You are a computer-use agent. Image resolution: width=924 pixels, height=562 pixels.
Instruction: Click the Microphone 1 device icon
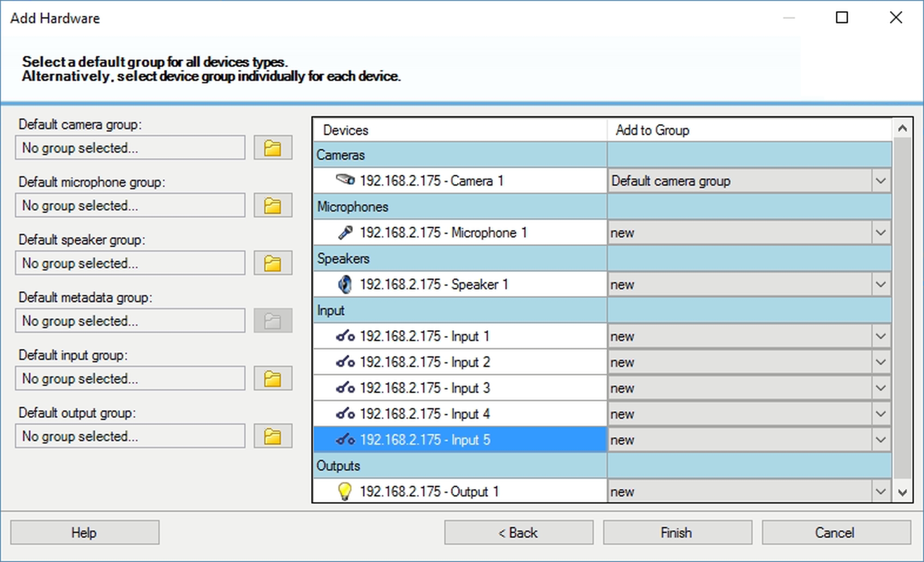(345, 232)
